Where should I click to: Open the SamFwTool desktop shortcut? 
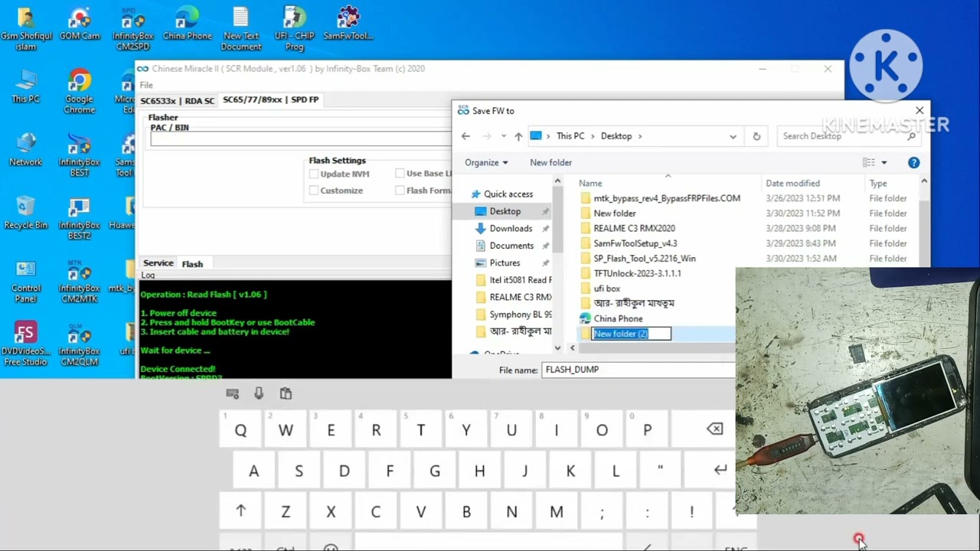[348, 24]
